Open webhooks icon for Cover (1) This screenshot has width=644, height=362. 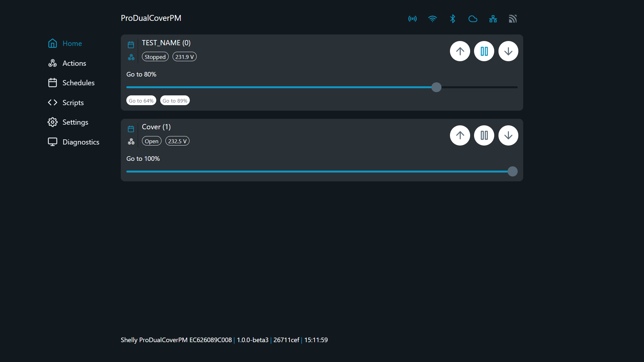pos(131,141)
